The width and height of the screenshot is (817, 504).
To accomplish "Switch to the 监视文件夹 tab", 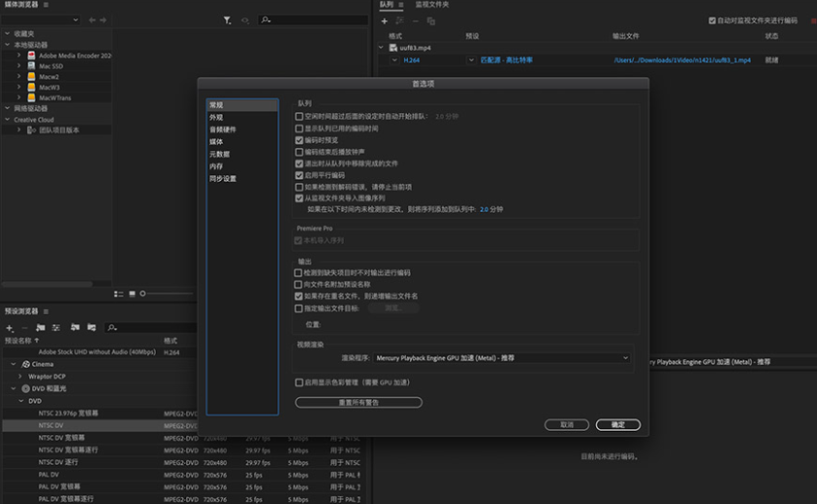I will [432, 5].
